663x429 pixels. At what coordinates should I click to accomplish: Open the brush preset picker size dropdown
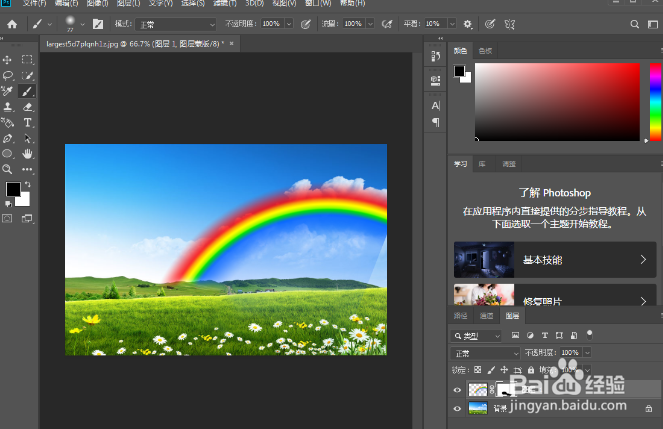(x=82, y=25)
